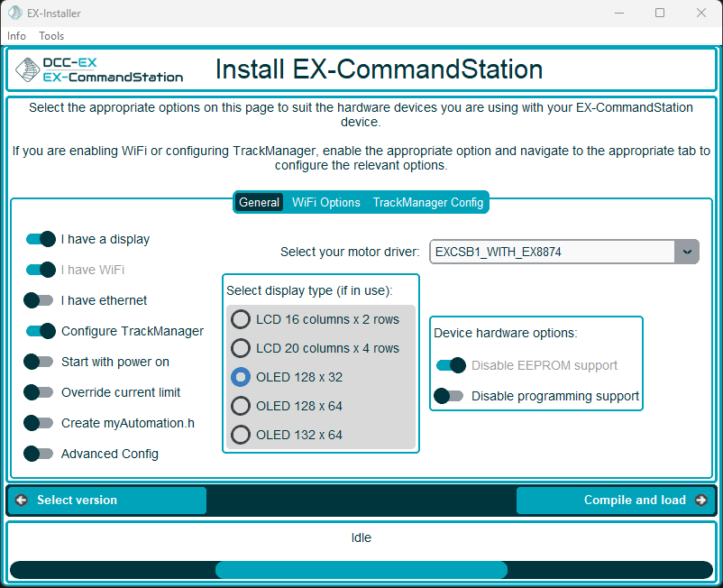Enable the Disable programming support switch

[449, 396]
